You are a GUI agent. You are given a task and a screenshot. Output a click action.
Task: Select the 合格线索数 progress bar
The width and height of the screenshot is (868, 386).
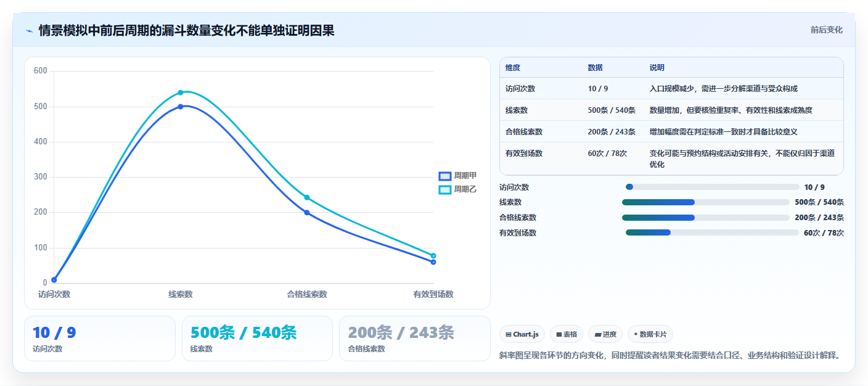coord(705,218)
